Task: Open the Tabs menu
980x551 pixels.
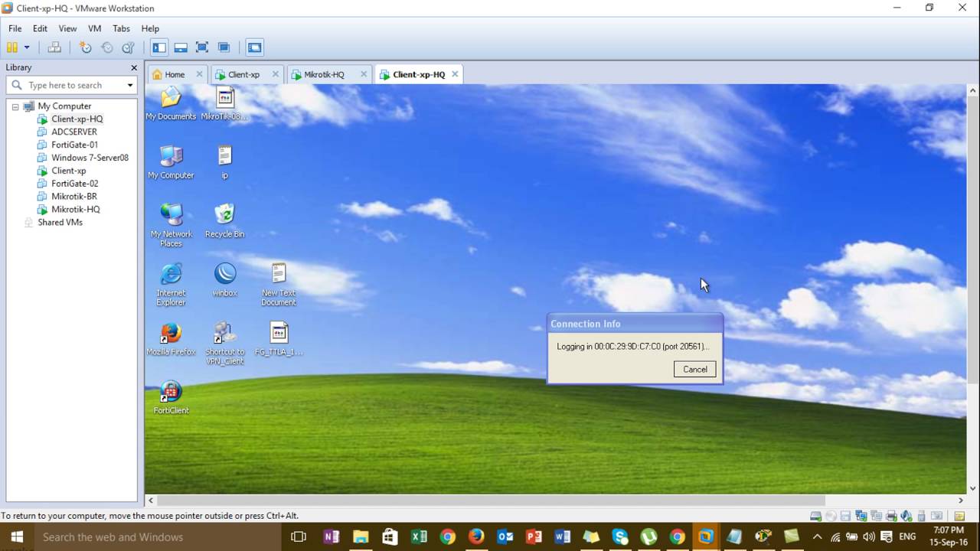Action: [x=121, y=28]
